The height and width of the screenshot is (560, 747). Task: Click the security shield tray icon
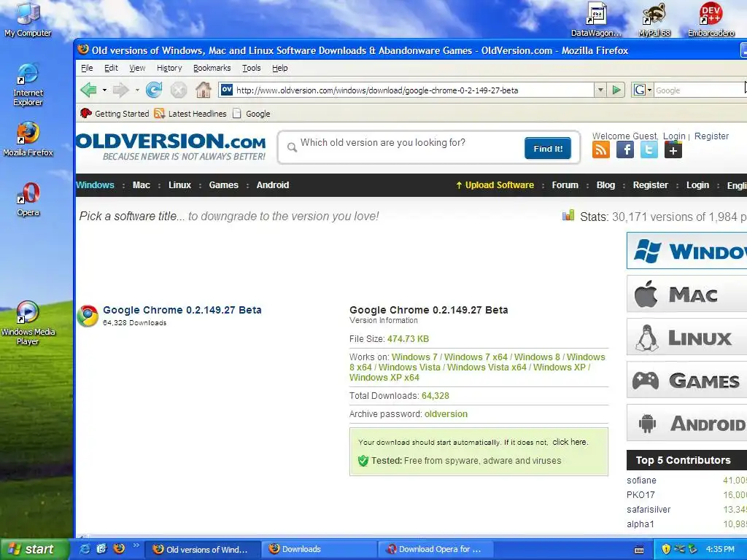(x=666, y=549)
